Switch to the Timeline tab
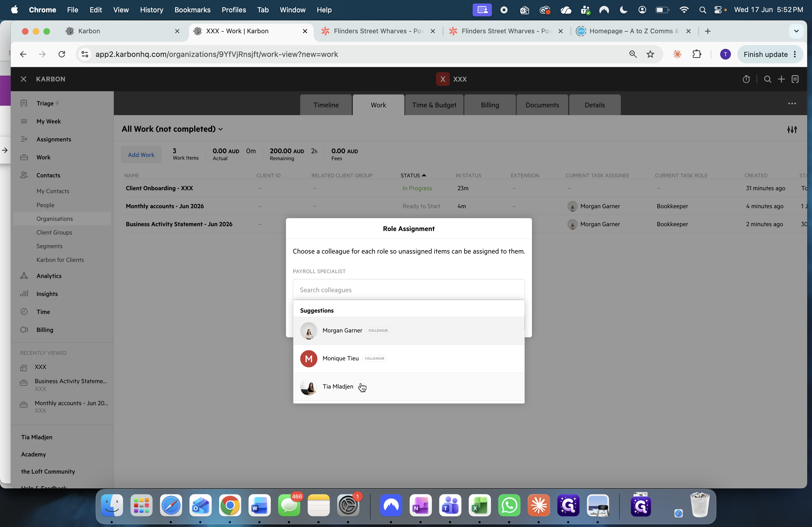812x527 pixels. coord(326,105)
